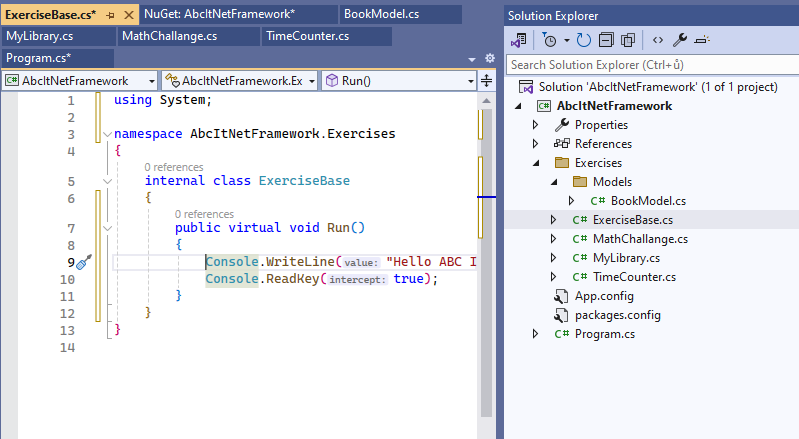Screen dimensions: 799x439
Task: Click the View Code angle brackets icon
Action: point(657,40)
